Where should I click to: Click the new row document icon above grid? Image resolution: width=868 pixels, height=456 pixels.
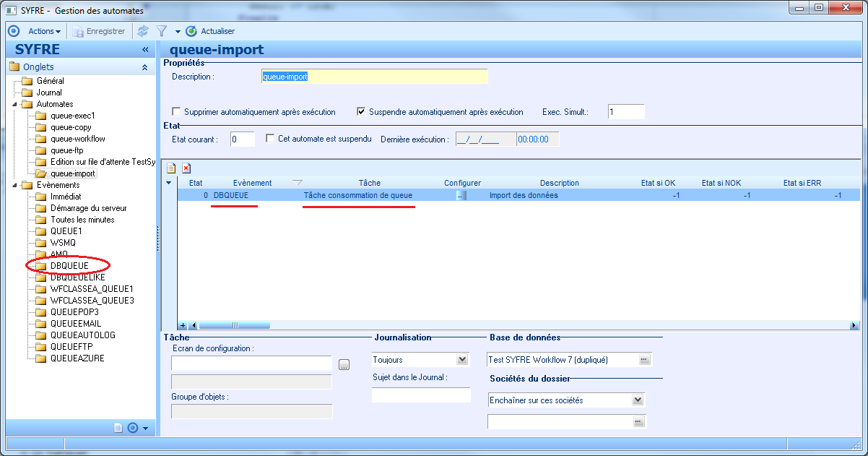click(171, 168)
